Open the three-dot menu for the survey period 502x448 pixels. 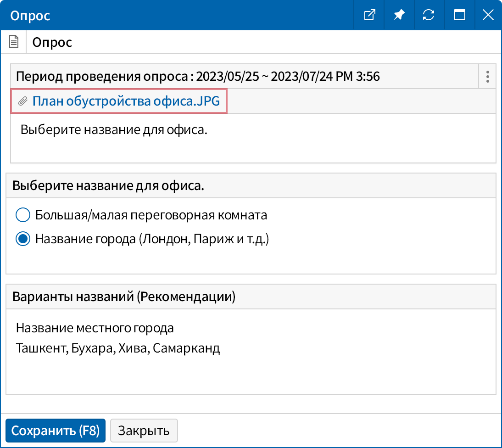point(487,77)
